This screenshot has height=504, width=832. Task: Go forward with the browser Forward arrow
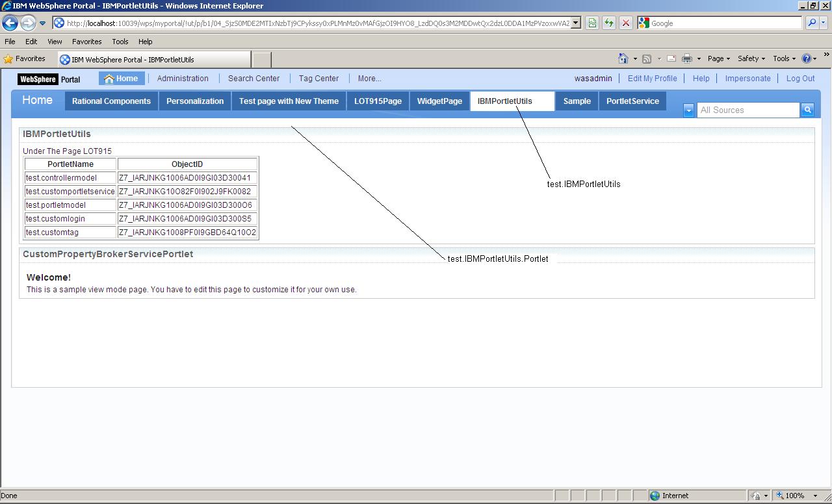click(27, 23)
